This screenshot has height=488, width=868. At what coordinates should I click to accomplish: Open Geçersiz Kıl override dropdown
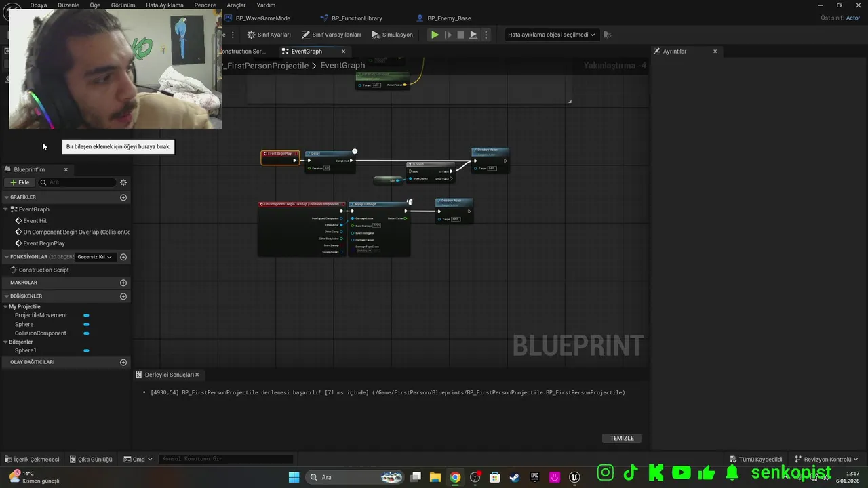tap(95, 257)
